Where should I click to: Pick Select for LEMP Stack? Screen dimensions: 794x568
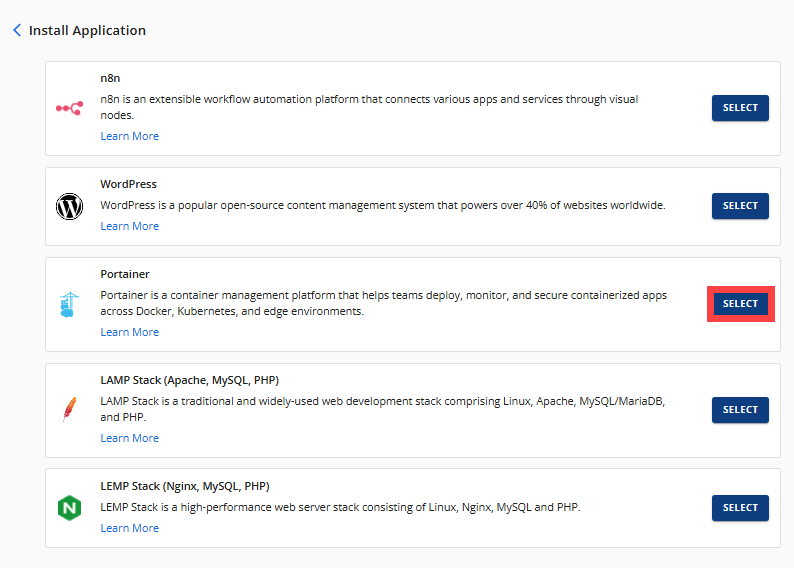(740, 508)
